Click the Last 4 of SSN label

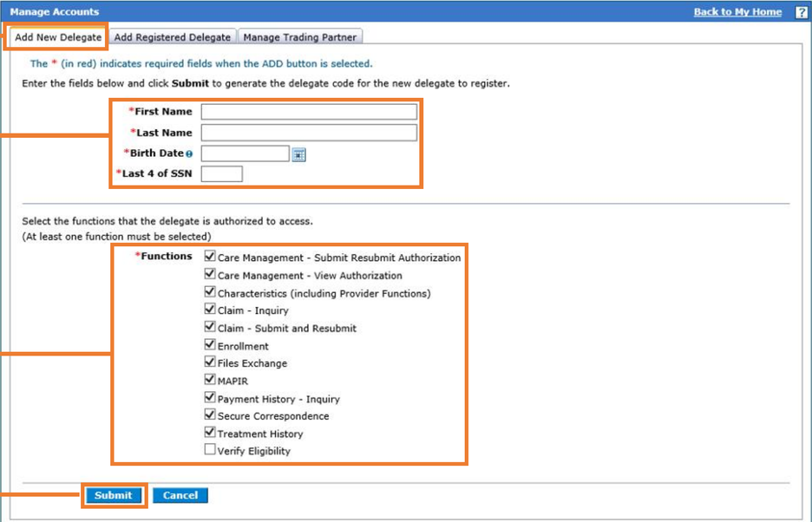coord(157,173)
